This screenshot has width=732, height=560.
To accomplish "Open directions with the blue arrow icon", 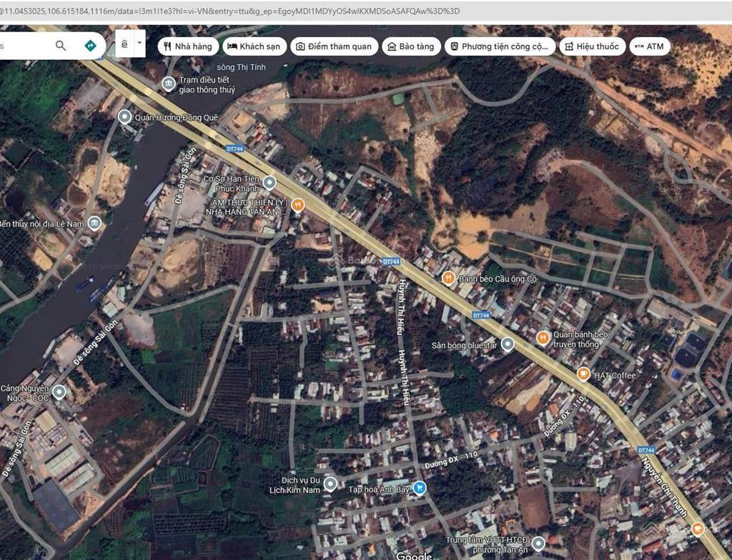I will click(90, 45).
